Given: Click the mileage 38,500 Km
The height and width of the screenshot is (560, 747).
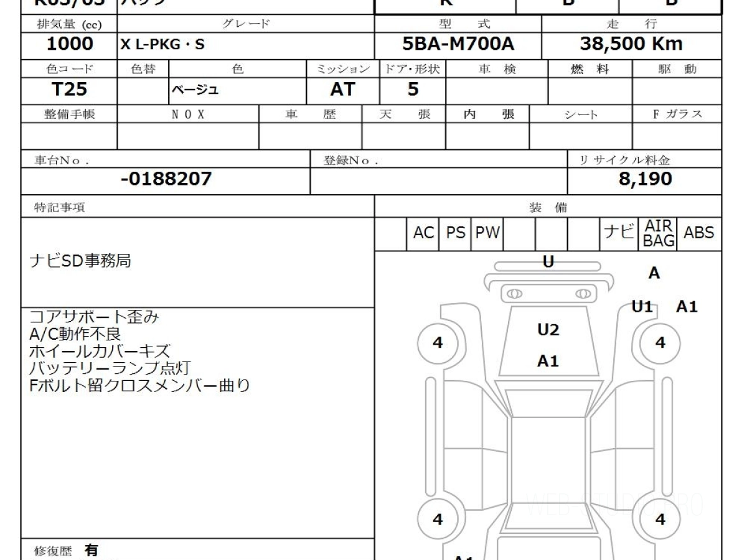Looking at the screenshot, I should pyautogui.click(x=631, y=44).
